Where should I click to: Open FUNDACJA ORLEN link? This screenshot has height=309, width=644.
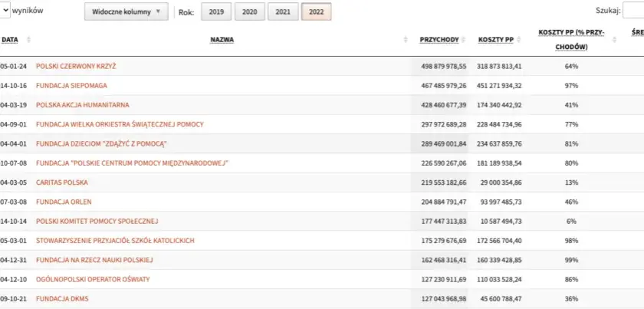64,202
